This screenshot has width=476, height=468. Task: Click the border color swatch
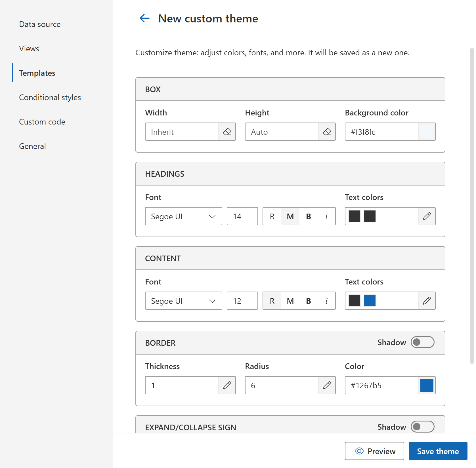click(x=427, y=385)
